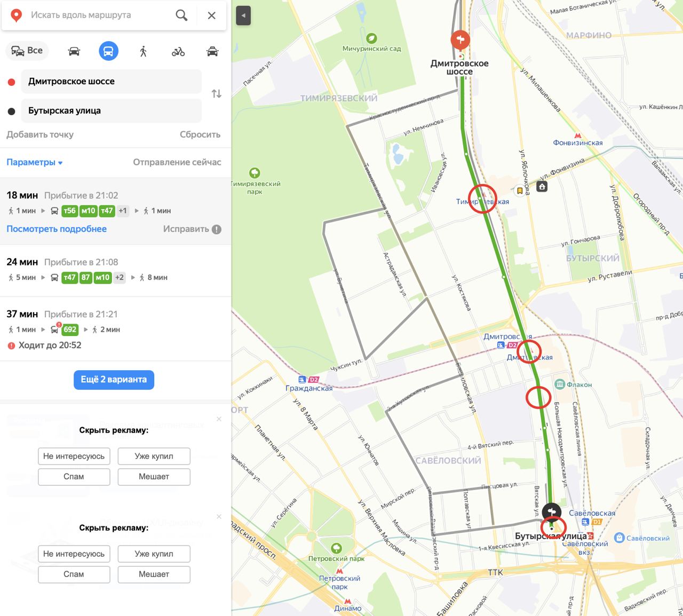Image resolution: width=683 pixels, height=616 pixels.
Task: Click the Савёловская D1 station icon
Action: (592, 521)
